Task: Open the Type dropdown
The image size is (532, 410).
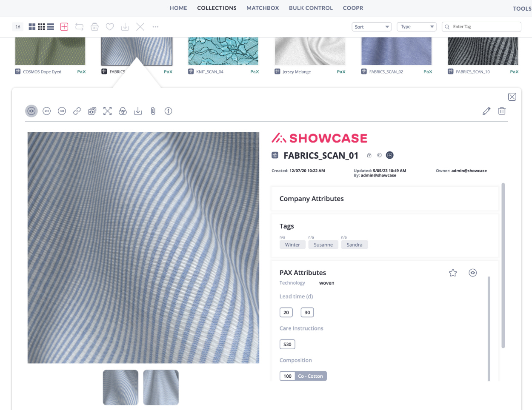Action: pyautogui.click(x=417, y=27)
